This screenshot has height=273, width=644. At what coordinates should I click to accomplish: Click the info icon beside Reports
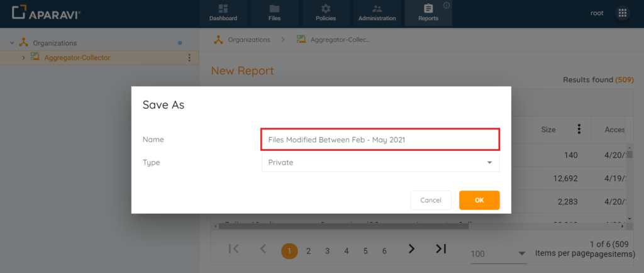pos(447,5)
